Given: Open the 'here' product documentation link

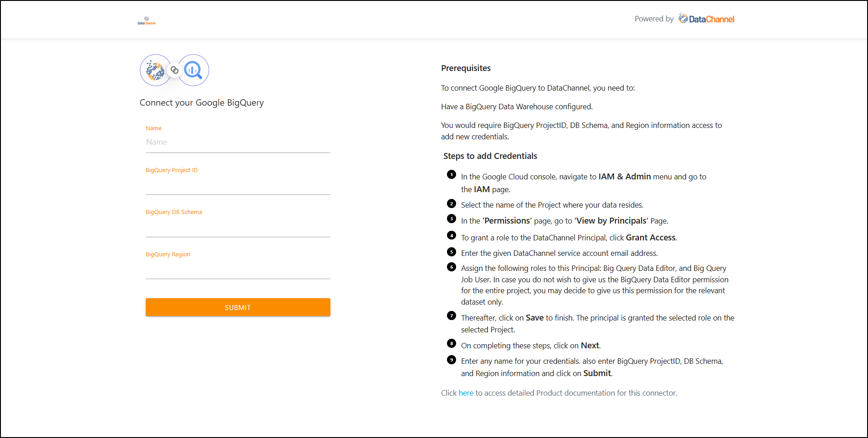Looking at the screenshot, I should click(x=466, y=393).
